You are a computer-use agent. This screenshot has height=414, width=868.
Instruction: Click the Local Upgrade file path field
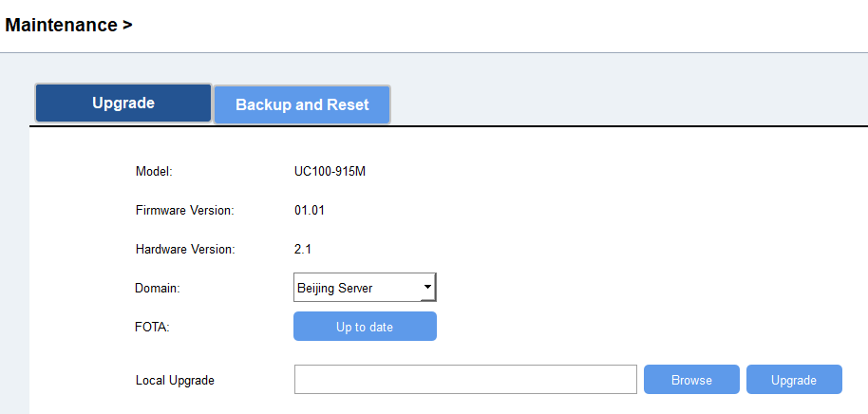[465, 380]
